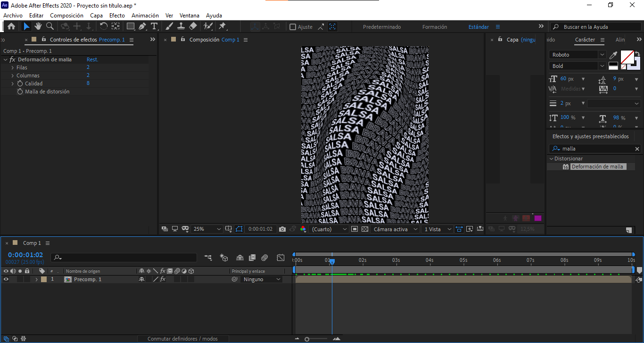
Task: Select the Rectangle shape tool
Action: tap(131, 26)
